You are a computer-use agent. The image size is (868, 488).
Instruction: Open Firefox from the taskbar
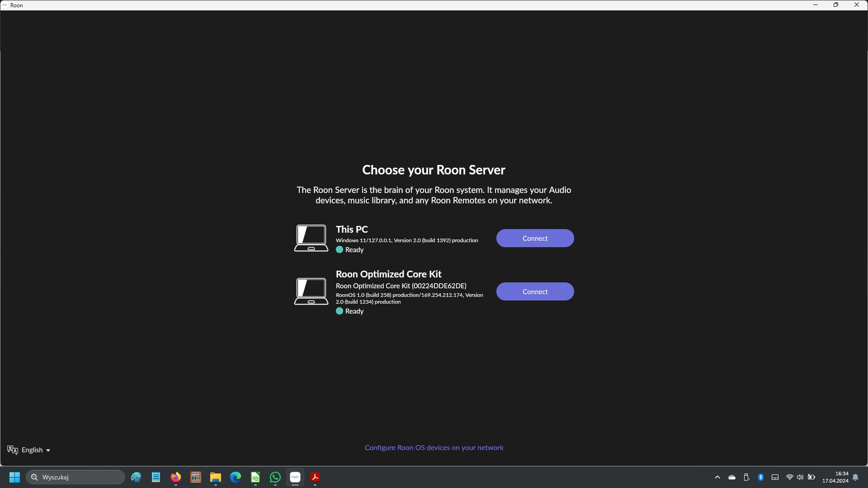[176, 477]
